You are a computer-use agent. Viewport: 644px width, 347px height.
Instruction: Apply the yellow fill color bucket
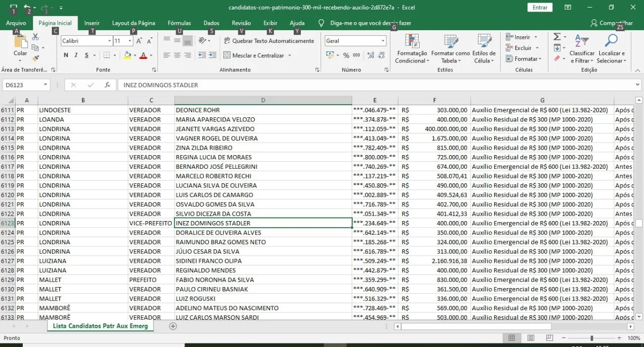click(x=127, y=55)
